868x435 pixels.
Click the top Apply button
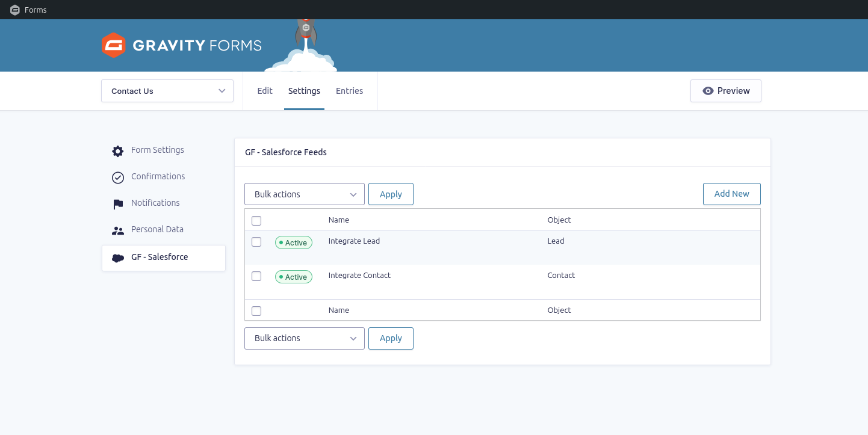coord(391,194)
